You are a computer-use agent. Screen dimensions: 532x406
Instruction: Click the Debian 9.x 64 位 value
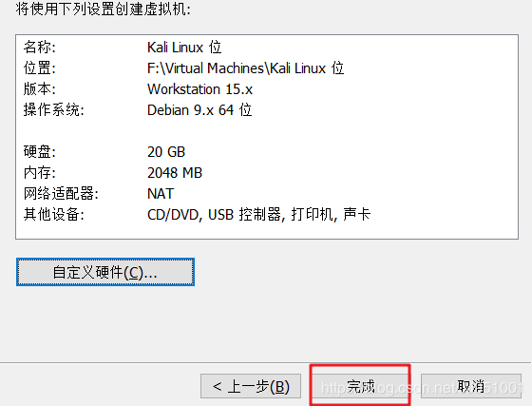tap(199, 110)
